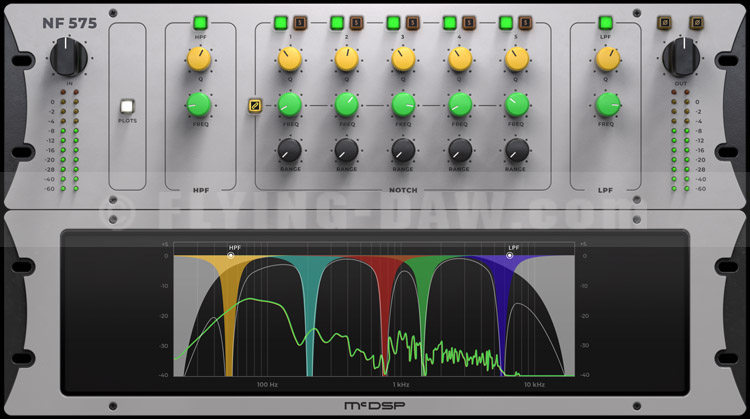This screenshot has height=419, width=750.
Task: Select the LPF node on the graph
Action: 509,255
